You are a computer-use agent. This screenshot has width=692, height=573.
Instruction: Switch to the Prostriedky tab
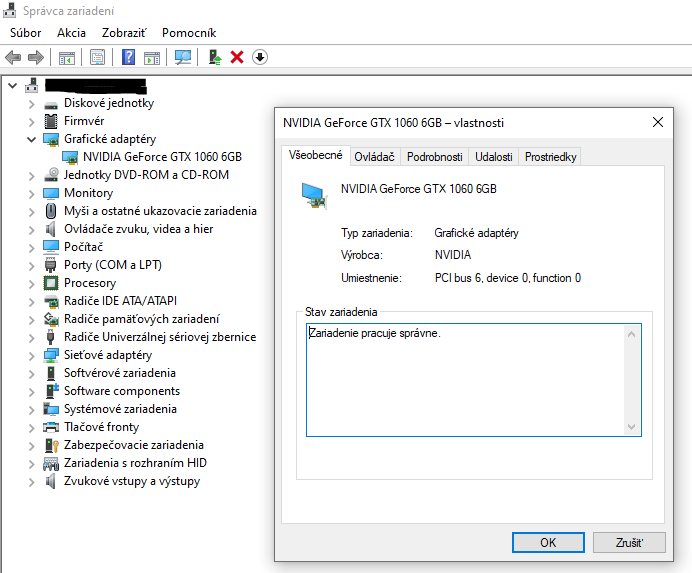click(550, 157)
